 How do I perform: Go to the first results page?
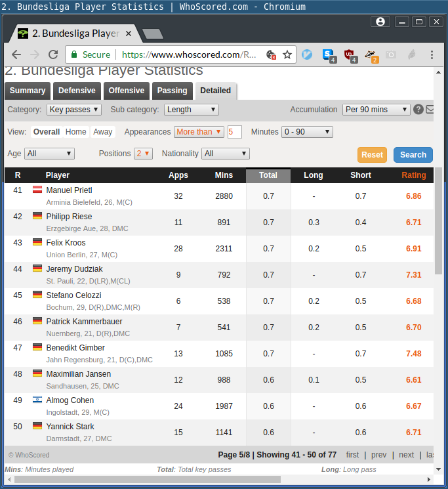click(x=352, y=455)
